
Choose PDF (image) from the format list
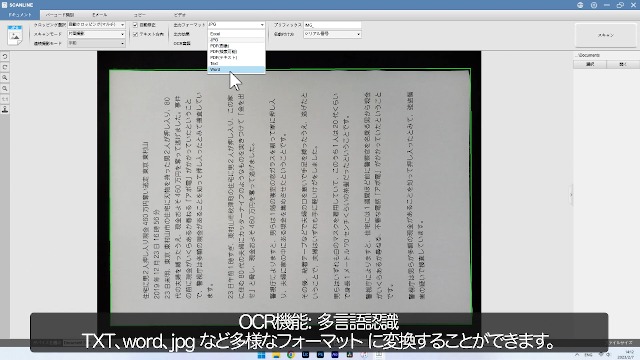[x=236, y=46]
